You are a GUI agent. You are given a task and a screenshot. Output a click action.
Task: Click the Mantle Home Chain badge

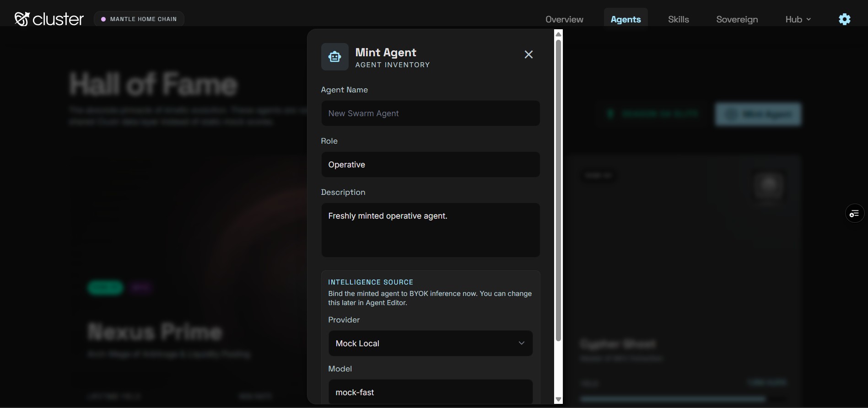point(139,19)
